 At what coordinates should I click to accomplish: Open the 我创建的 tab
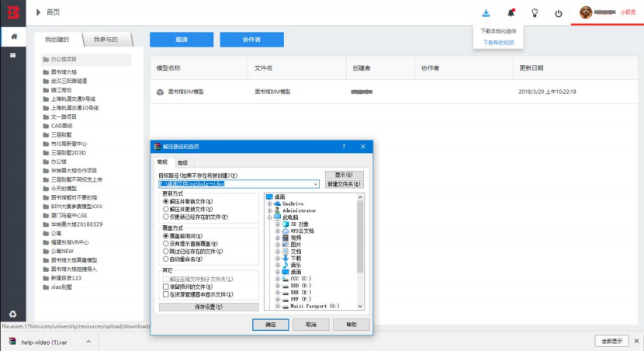coord(57,40)
